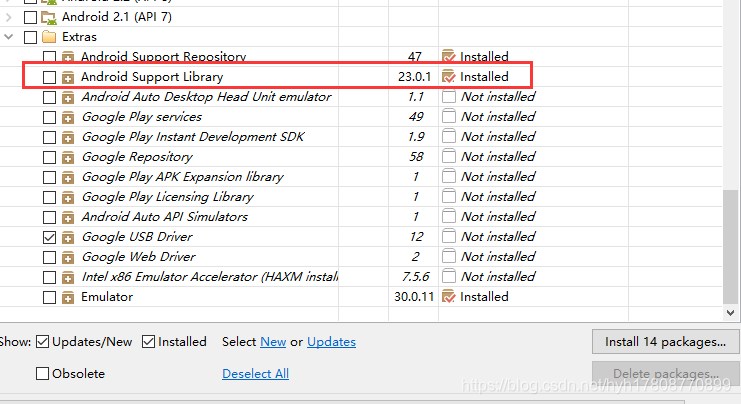
Task: Click the Installed status icon for Emulator
Action: [448, 296]
